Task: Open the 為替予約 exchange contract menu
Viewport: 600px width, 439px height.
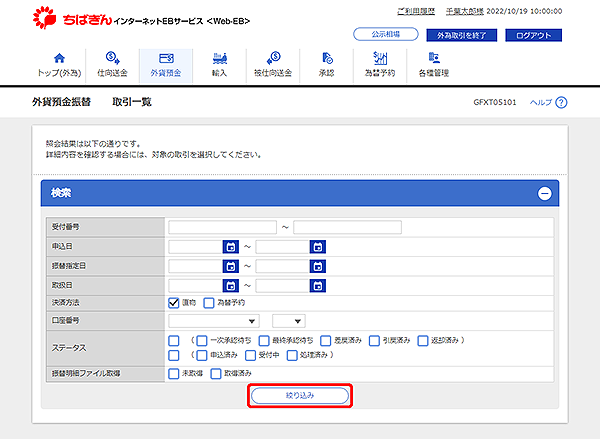Action: point(380,65)
